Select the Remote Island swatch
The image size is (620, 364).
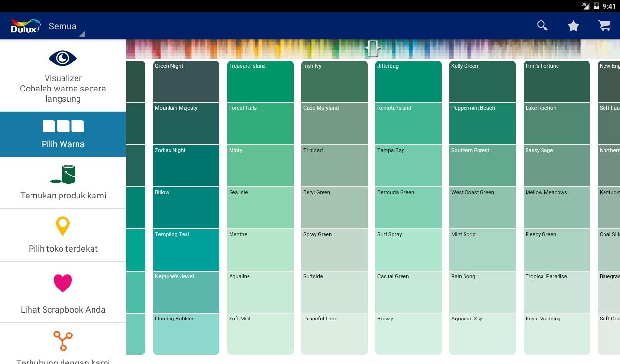coord(408,124)
